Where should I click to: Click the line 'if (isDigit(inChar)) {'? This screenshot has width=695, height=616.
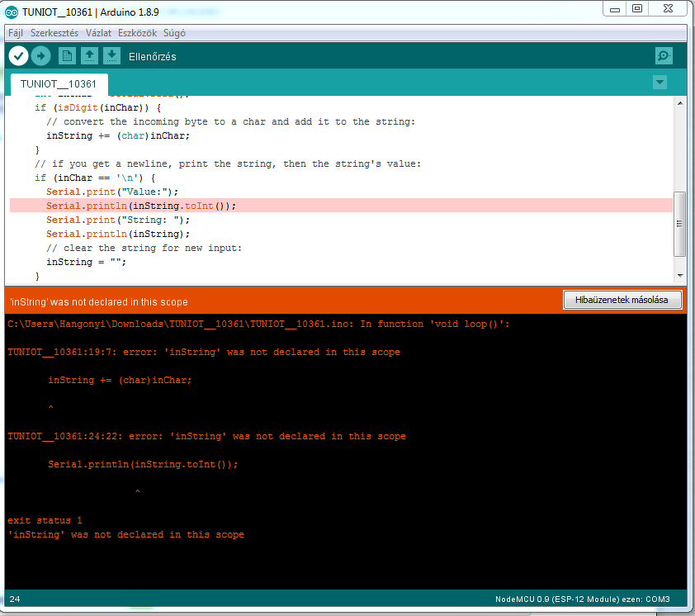point(98,108)
